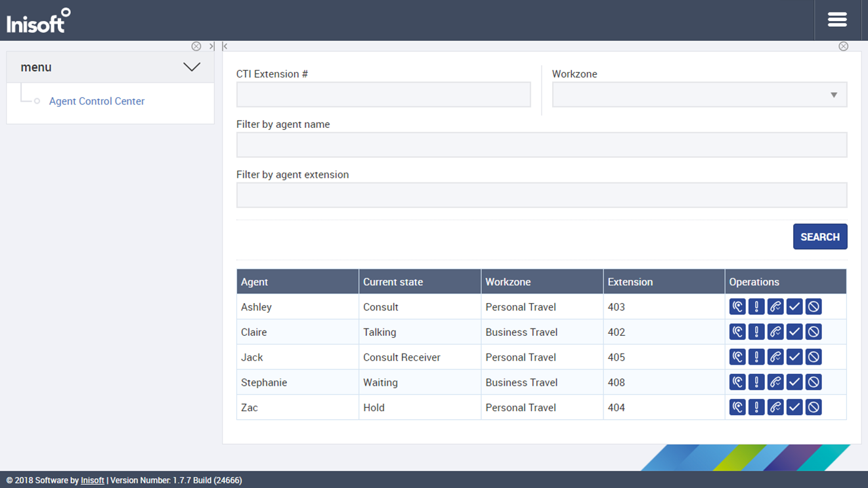Follow the Inisoft link in the footer
Image resolution: width=868 pixels, height=488 pixels.
[x=92, y=480]
